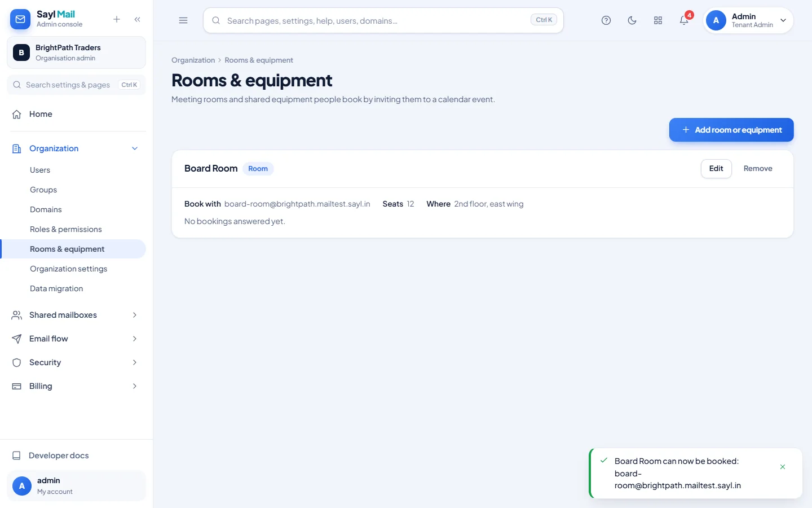
Task: Click the board-room@brightpath.mailtest.sayl.in address in the card
Action: pyautogui.click(x=297, y=204)
